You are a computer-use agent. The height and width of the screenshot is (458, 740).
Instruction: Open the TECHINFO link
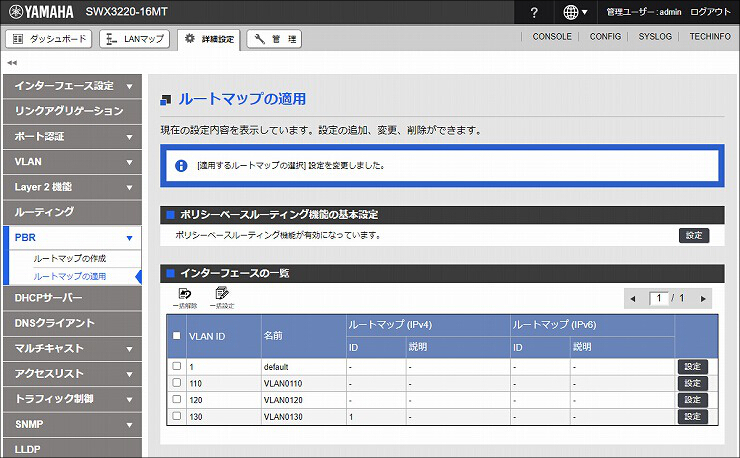click(710, 36)
